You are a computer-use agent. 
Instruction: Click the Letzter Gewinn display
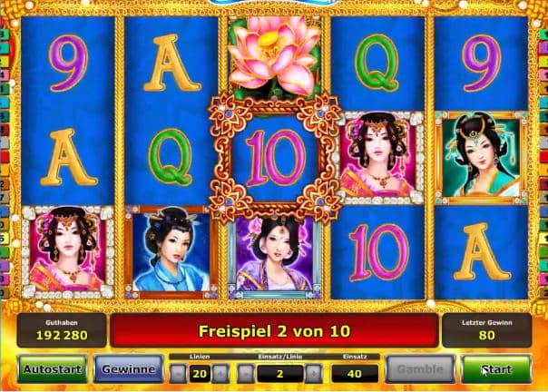coord(487,330)
